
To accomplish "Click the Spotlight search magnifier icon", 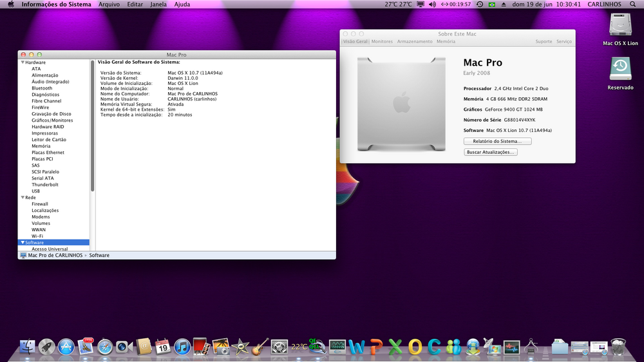I will click(633, 5).
